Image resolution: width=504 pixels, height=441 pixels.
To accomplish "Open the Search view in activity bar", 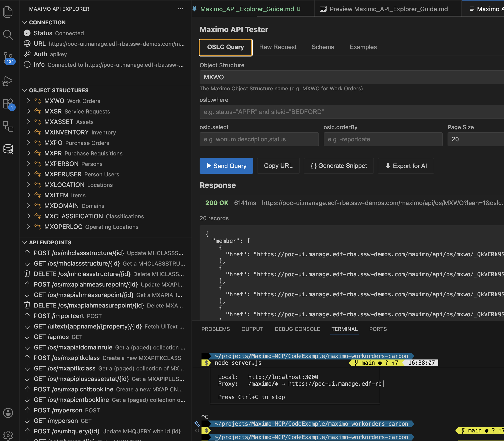I will coord(8,35).
